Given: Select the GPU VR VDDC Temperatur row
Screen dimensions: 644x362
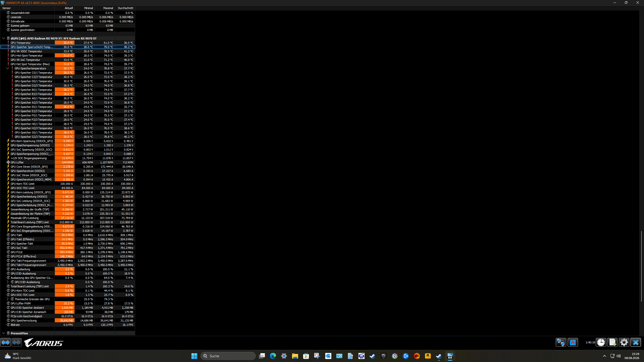Looking at the screenshot, I should coord(68,51).
